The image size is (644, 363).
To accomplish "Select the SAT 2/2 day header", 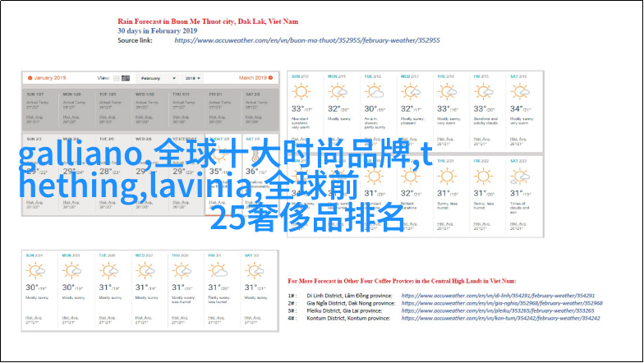I will click(253, 94).
